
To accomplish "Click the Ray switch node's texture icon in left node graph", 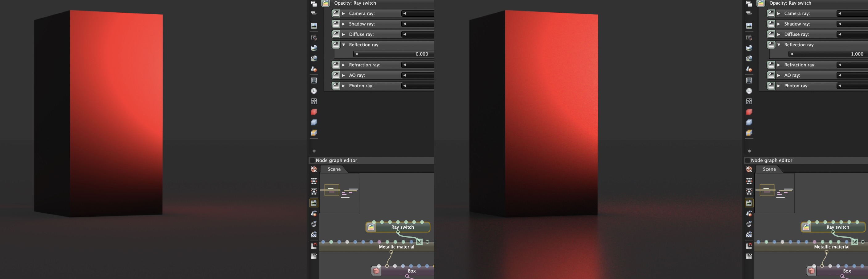I will [371, 227].
